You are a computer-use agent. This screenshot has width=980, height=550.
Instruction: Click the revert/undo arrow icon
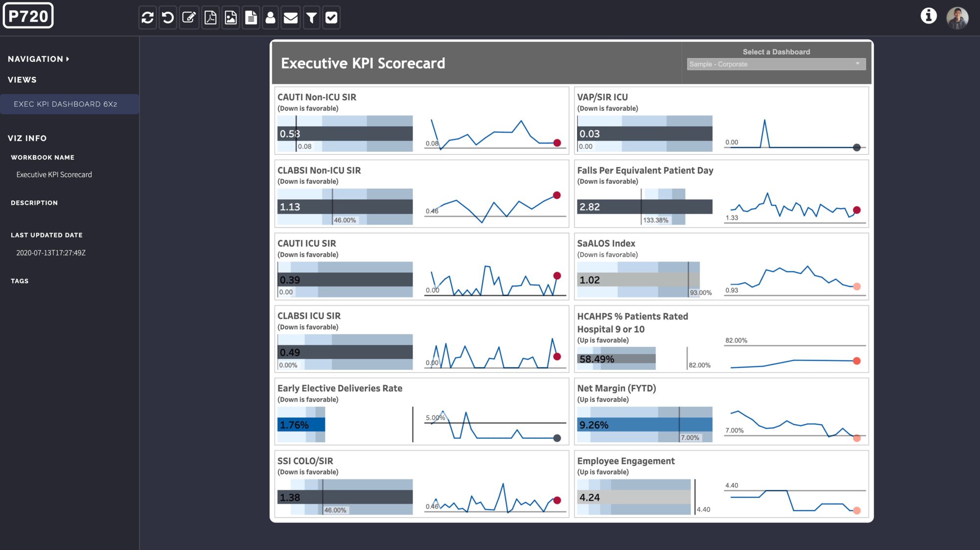(x=168, y=18)
